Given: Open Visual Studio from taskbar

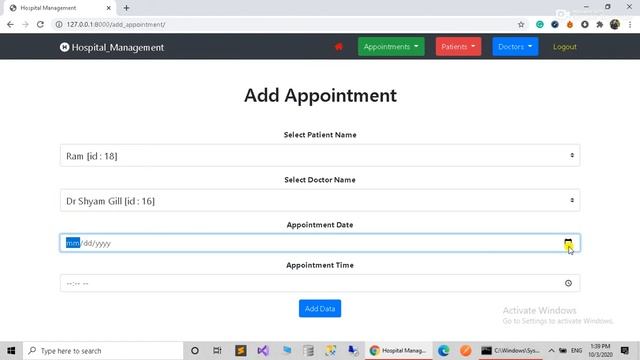Looking at the screenshot, I should click(263, 351).
